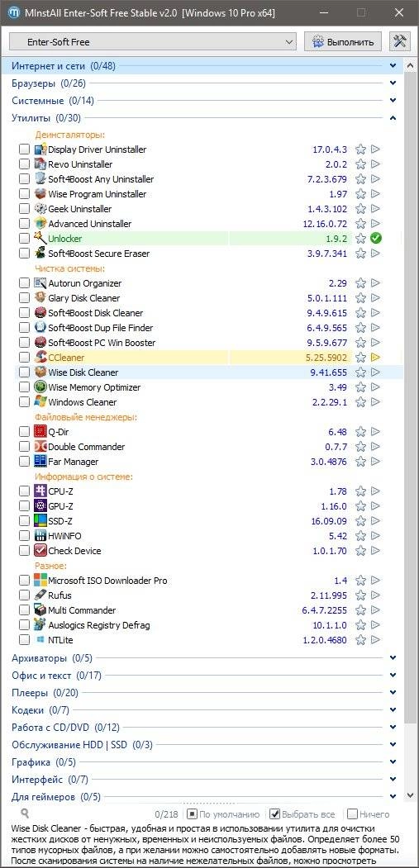
Task: Click the NTLite app icon
Action: pos(40,640)
